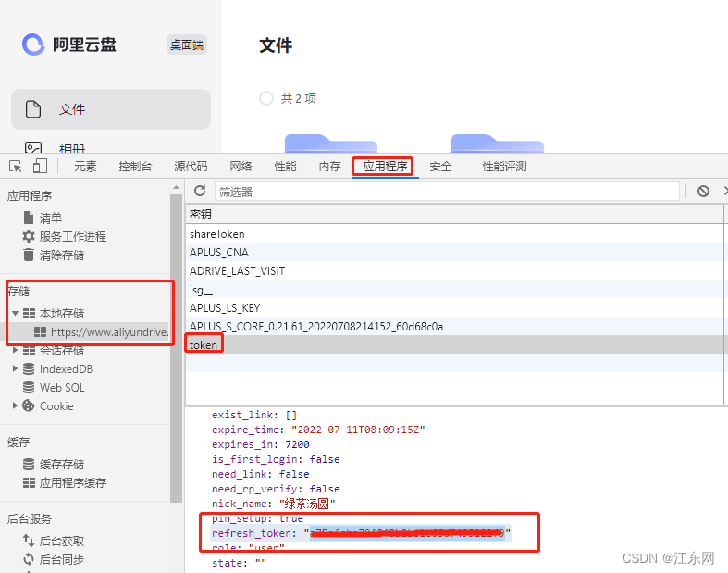Click the expire_time value in preview
728x573 pixels.
[x=358, y=430]
